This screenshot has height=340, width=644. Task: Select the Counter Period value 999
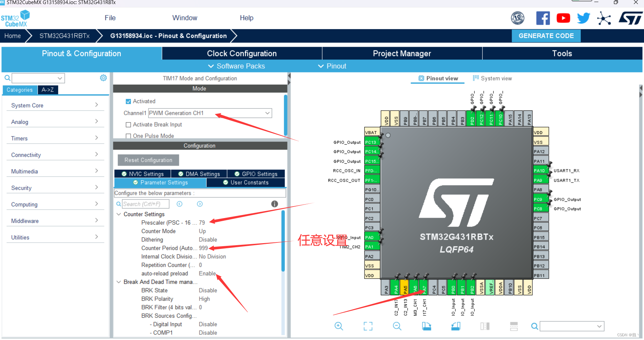[x=203, y=248]
